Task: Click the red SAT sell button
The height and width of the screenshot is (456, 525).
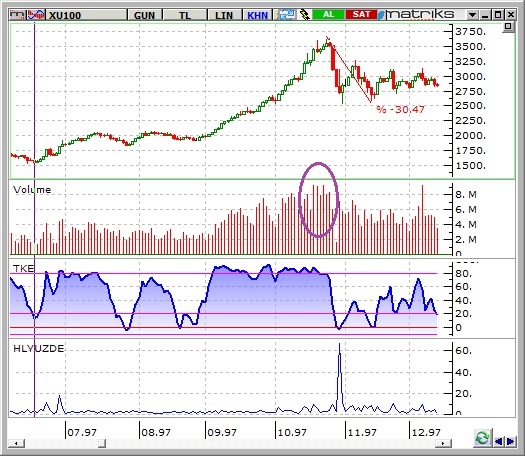Action: coord(361,14)
